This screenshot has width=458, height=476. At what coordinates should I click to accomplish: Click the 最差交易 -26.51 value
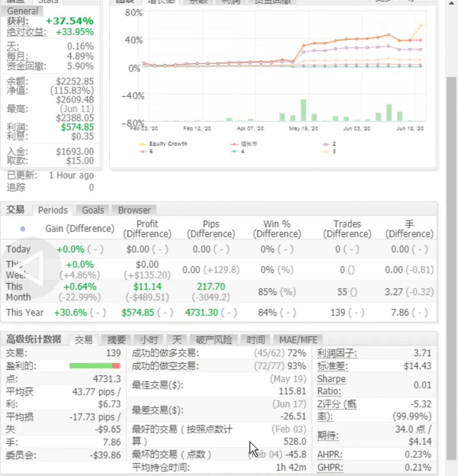pyautogui.click(x=293, y=416)
